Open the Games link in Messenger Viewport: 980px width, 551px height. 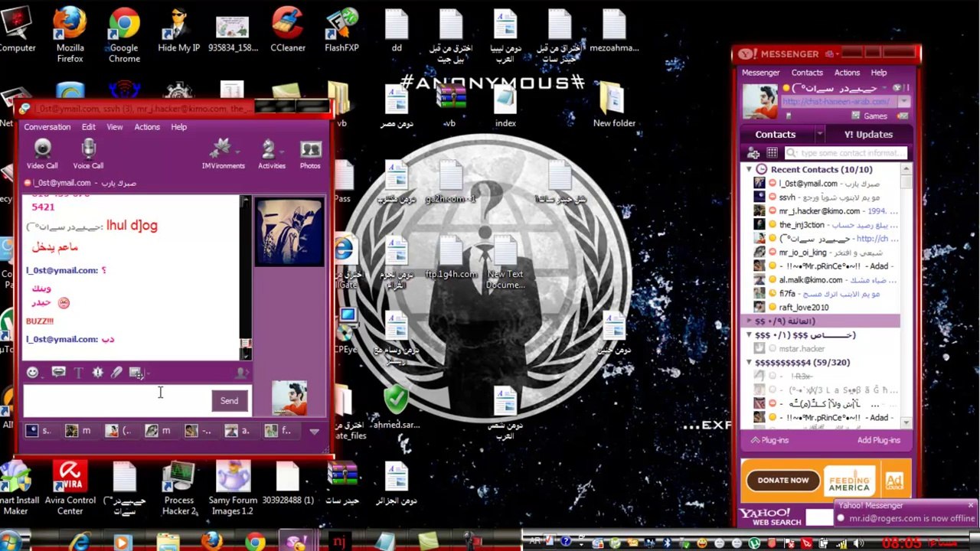coord(875,116)
